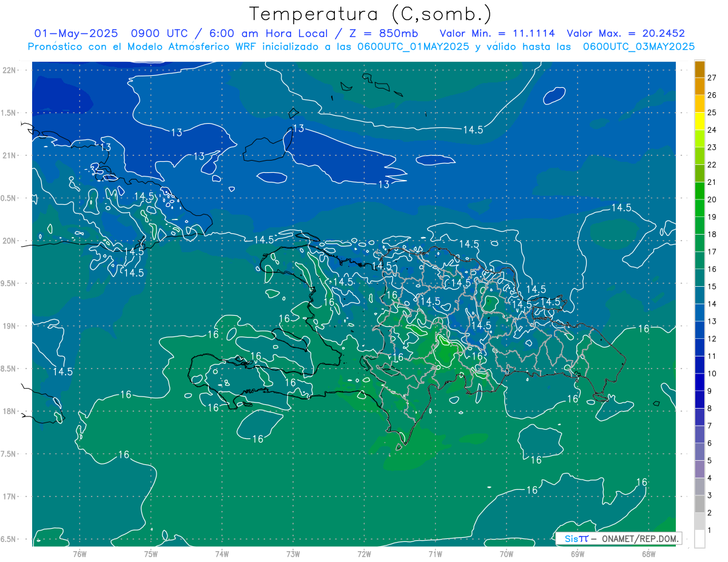Screen dimensions: 728x562
Task: Click the legend value "23"
Action: [712, 147]
